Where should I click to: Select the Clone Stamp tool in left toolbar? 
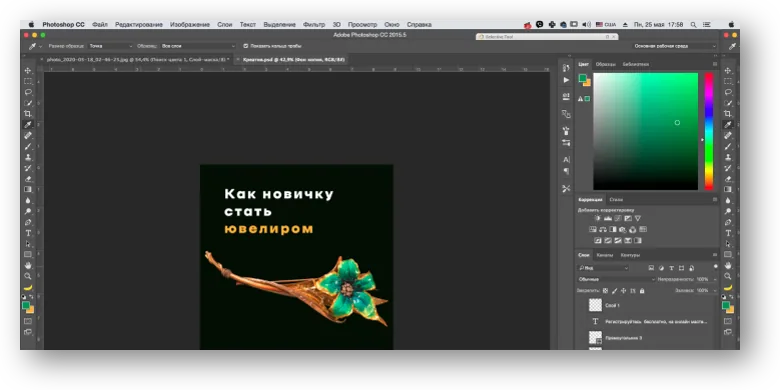(28, 157)
